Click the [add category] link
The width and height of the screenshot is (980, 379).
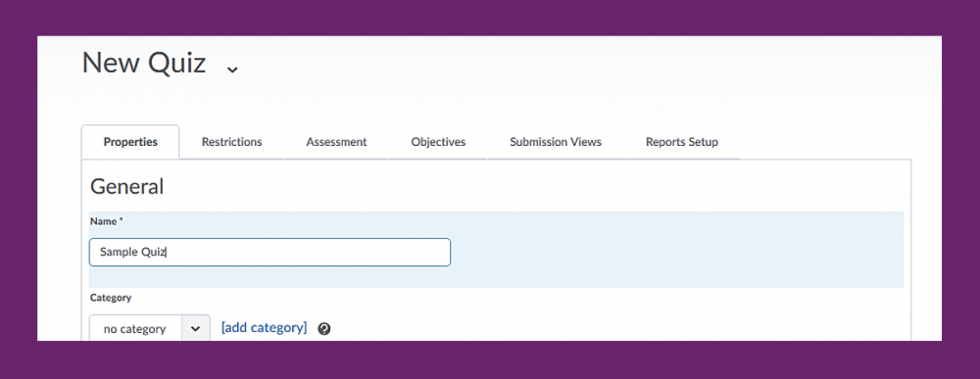pyautogui.click(x=265, y=328)
